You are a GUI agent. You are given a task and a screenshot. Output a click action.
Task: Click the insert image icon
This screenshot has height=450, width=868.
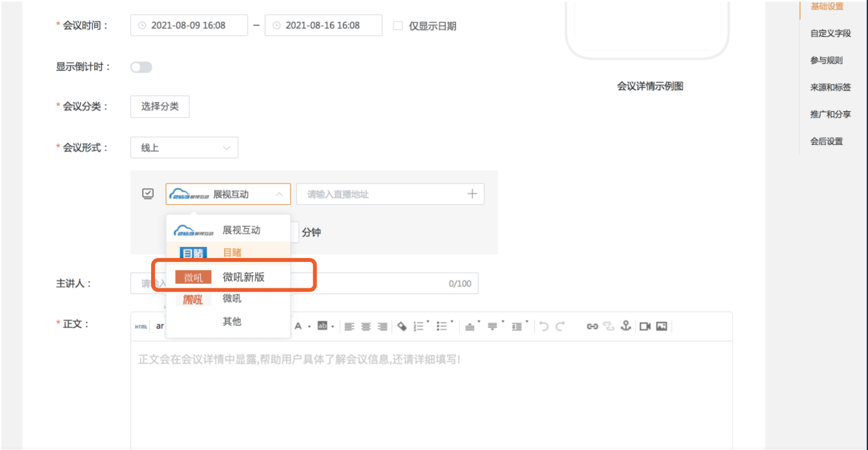point(661,327)
